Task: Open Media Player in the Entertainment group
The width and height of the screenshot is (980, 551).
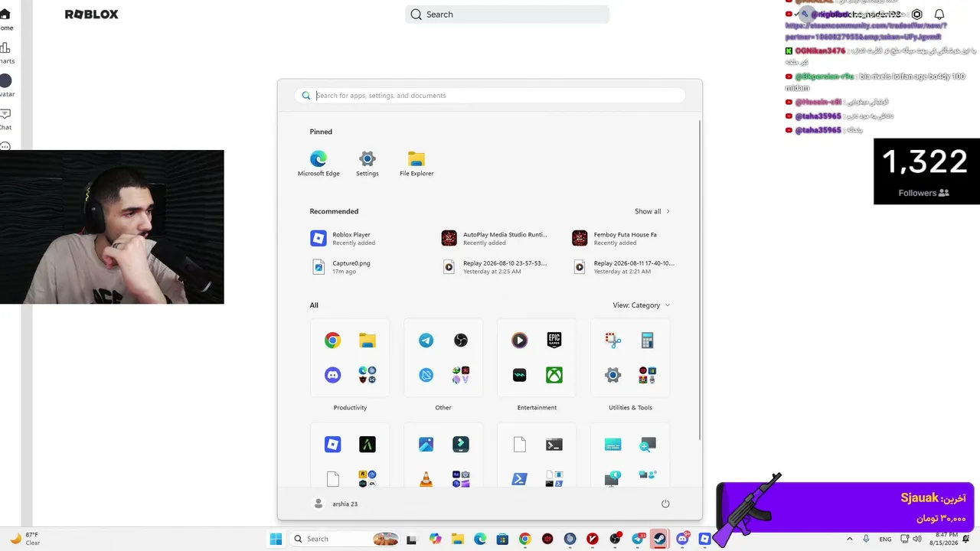Action: [520, 341]
